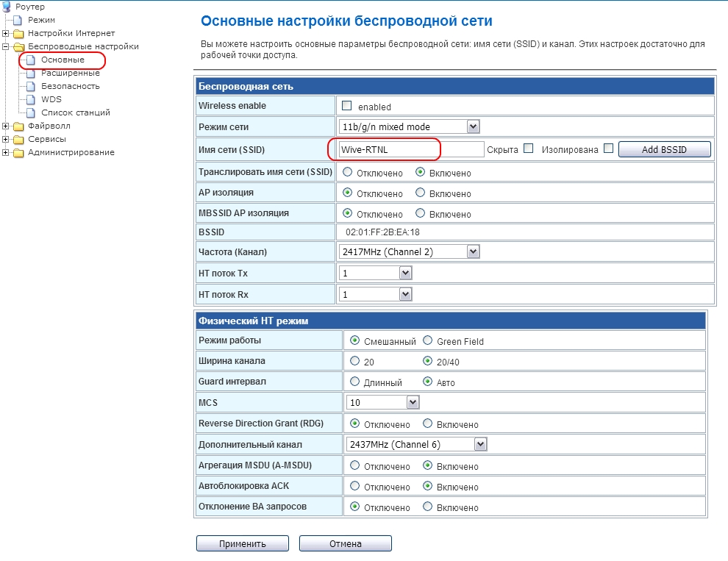Open the Расширенные wireless page
The width and height of the screenshot is (728, 561).
tap(71, 73)
